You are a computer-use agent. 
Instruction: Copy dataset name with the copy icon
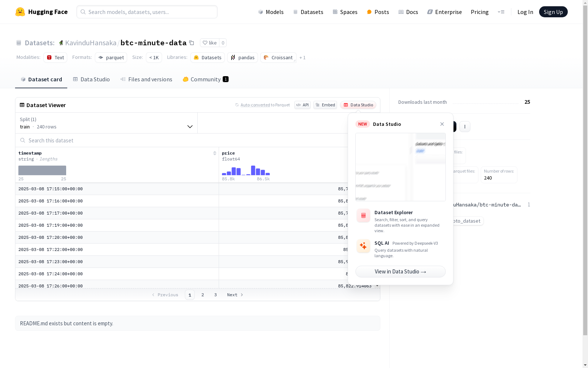(191, 43)
